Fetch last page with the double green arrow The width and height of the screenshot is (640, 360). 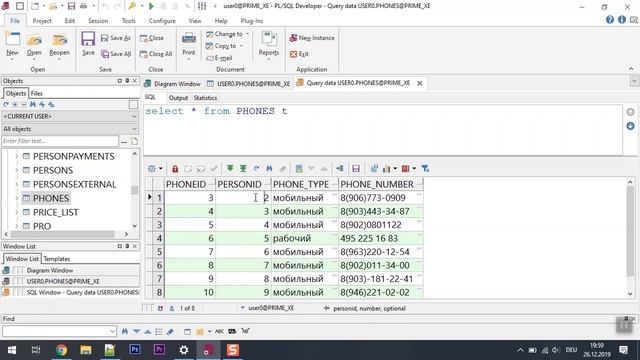[243, 169]
